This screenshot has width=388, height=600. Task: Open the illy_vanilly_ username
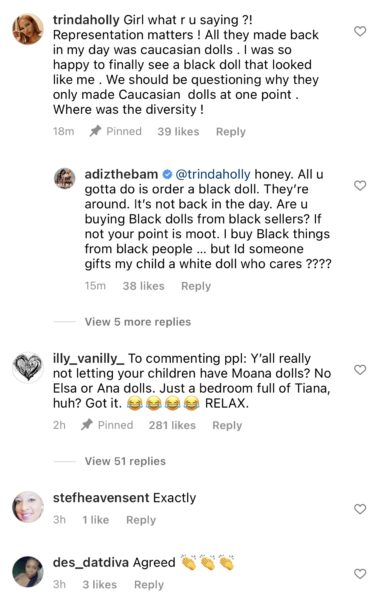pos(88,359)
